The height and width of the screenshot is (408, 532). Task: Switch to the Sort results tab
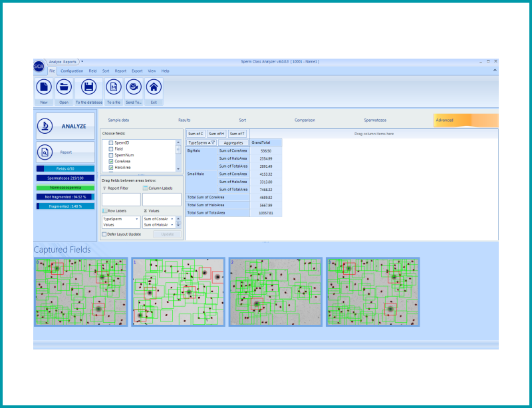tap(243, 120)
